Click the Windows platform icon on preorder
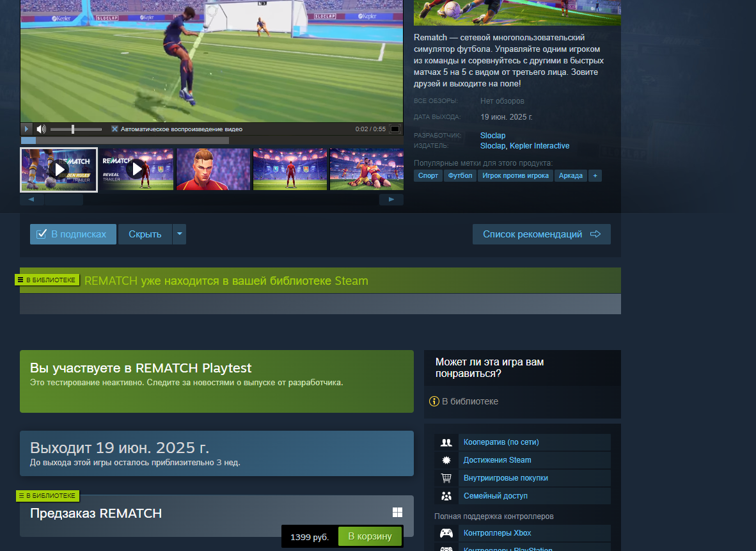This screenshot has height=551, width=756. click(397, 513)
